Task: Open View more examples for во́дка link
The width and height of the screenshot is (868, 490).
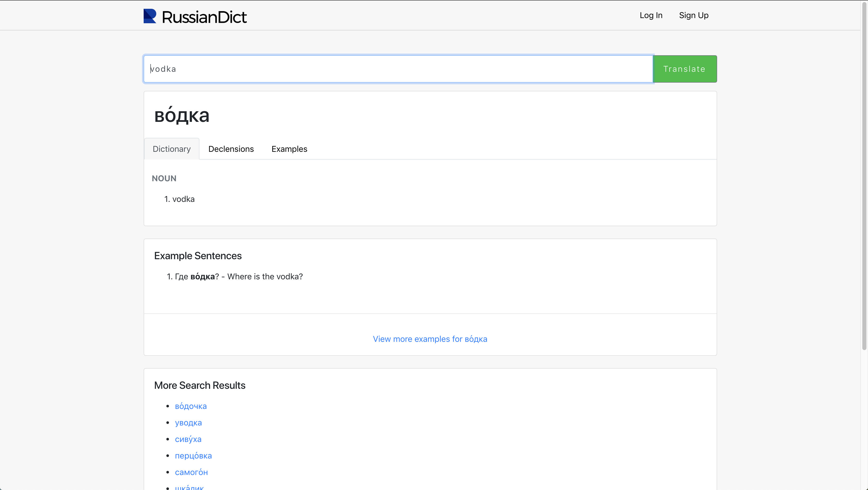Action: tap(430, 339)
